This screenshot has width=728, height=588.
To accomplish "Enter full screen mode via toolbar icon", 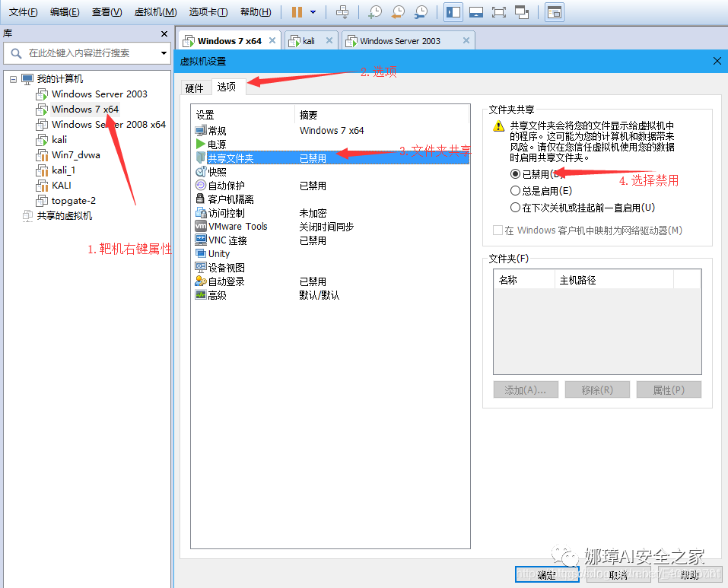I will tap(498, 12).
